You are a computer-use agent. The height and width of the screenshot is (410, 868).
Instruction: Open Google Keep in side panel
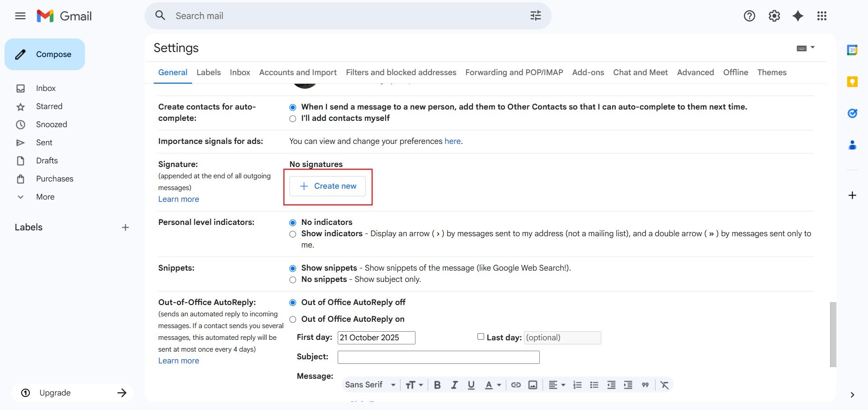(x=852, y=82)
